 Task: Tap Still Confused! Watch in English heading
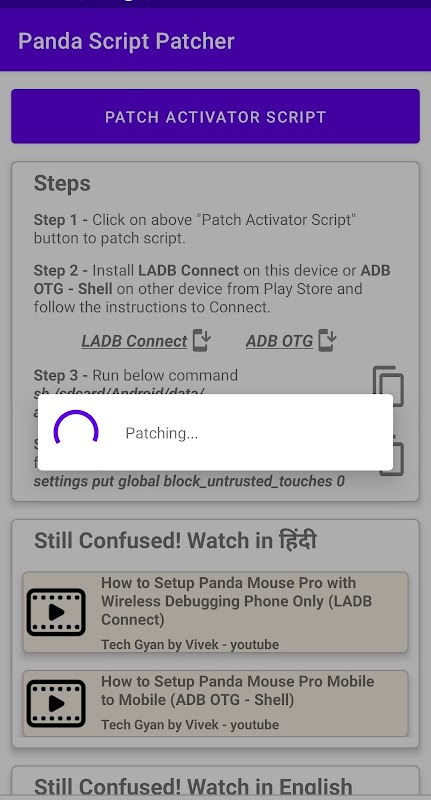point(193,786)
